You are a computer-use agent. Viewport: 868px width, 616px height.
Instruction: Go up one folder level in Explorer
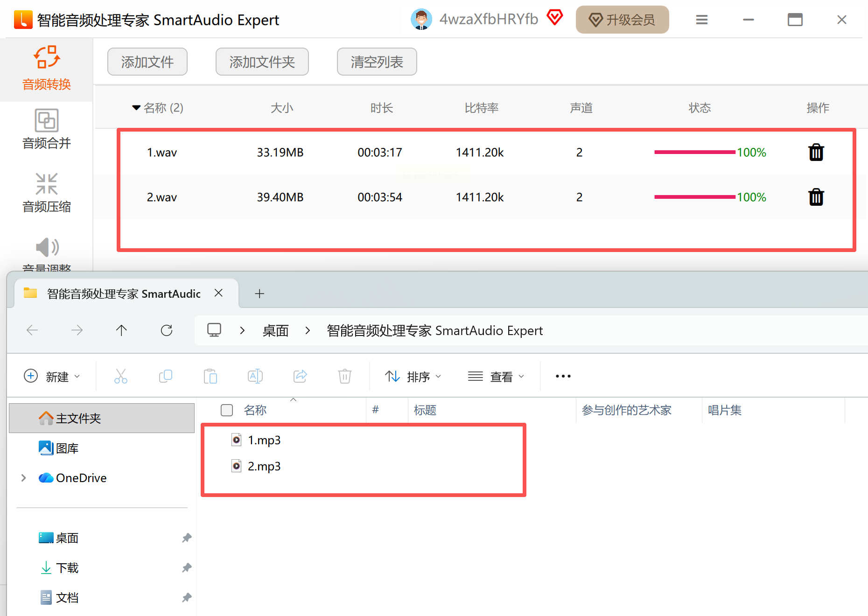[x=121, y=330]
